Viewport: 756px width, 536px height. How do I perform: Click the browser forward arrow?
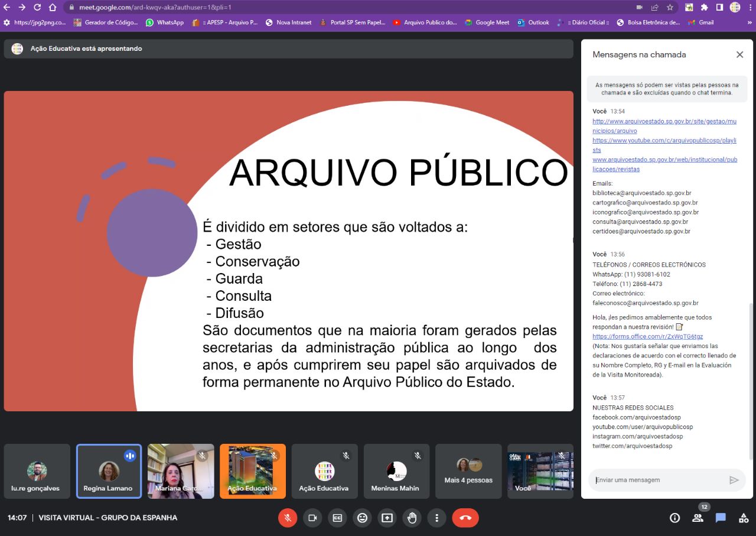[x=22, y=8]
